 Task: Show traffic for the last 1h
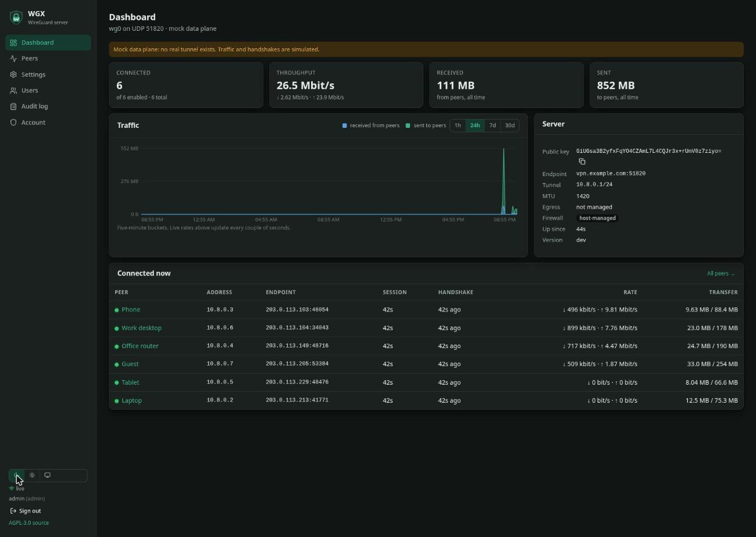tap(458, 126)
